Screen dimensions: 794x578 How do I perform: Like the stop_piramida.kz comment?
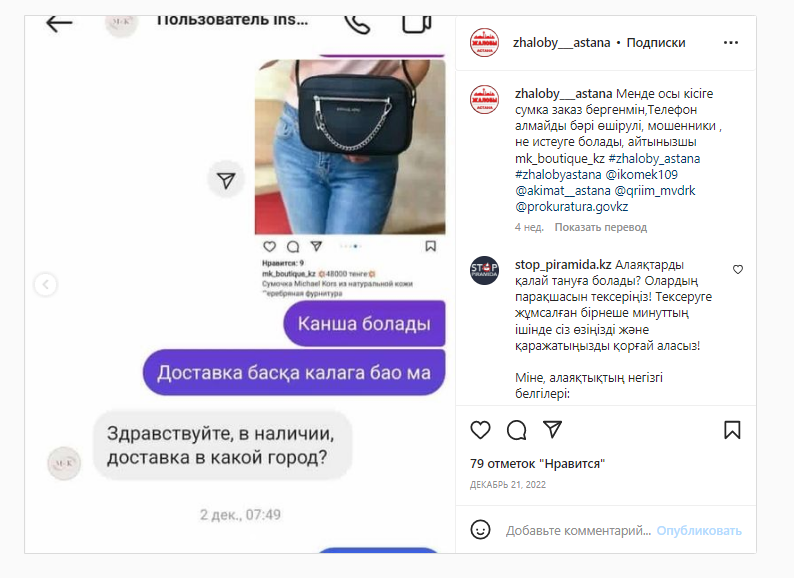pos(738,269)
